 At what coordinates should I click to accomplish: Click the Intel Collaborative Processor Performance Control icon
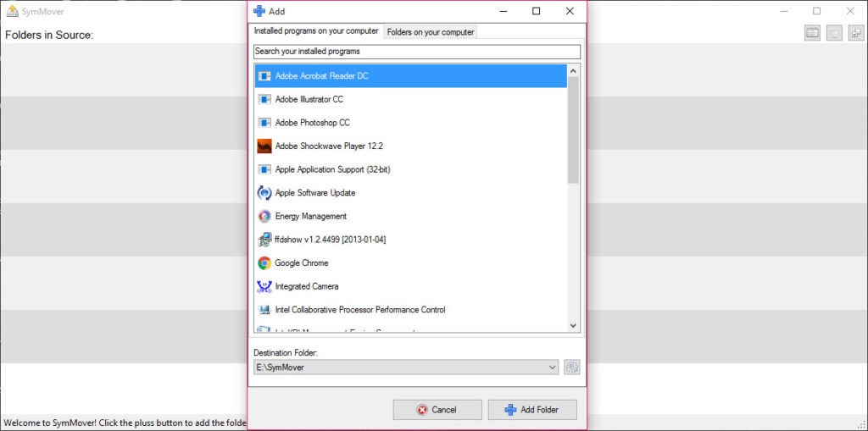[264, 310]
